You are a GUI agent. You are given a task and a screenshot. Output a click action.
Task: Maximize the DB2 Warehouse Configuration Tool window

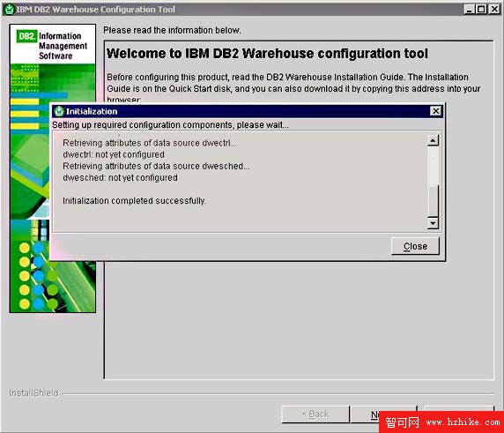click(x=481, y=10)
